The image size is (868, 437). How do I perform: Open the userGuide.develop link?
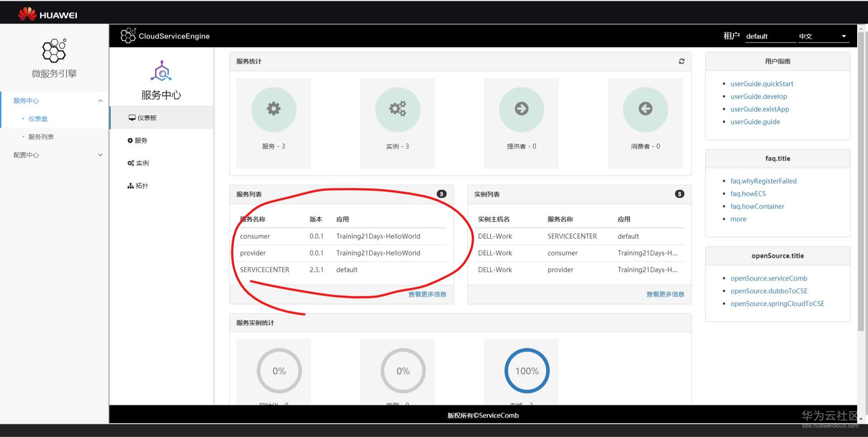click(759, 96)
